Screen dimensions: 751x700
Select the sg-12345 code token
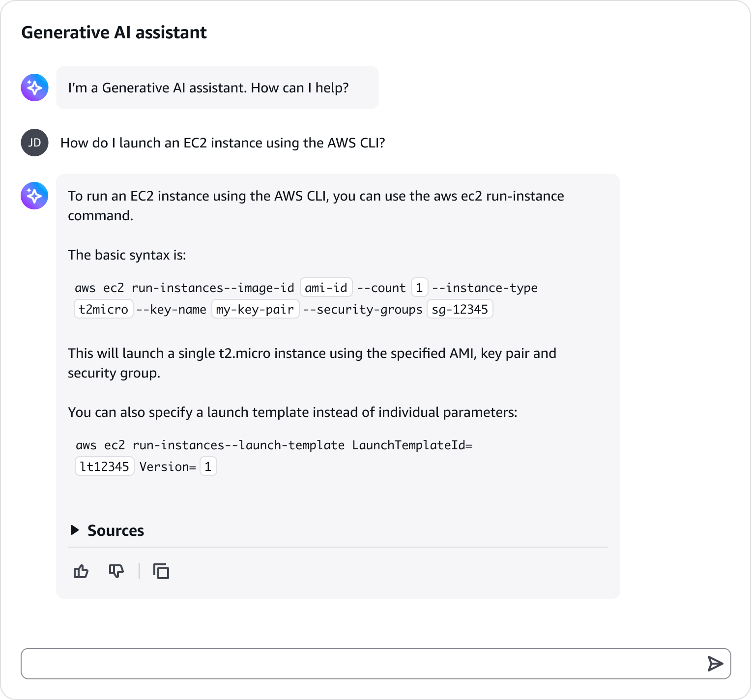tap(460, 309)
